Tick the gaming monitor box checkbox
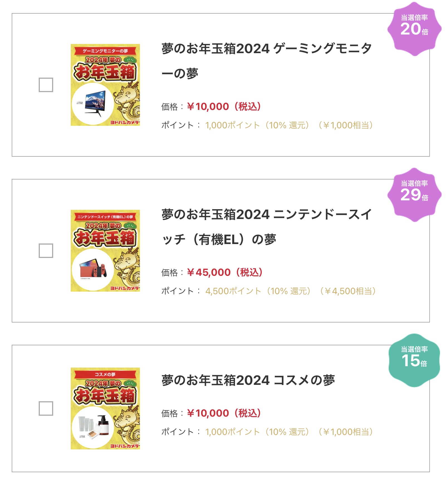448x480 pixels. pyautogui.click(x=46, y=85)
